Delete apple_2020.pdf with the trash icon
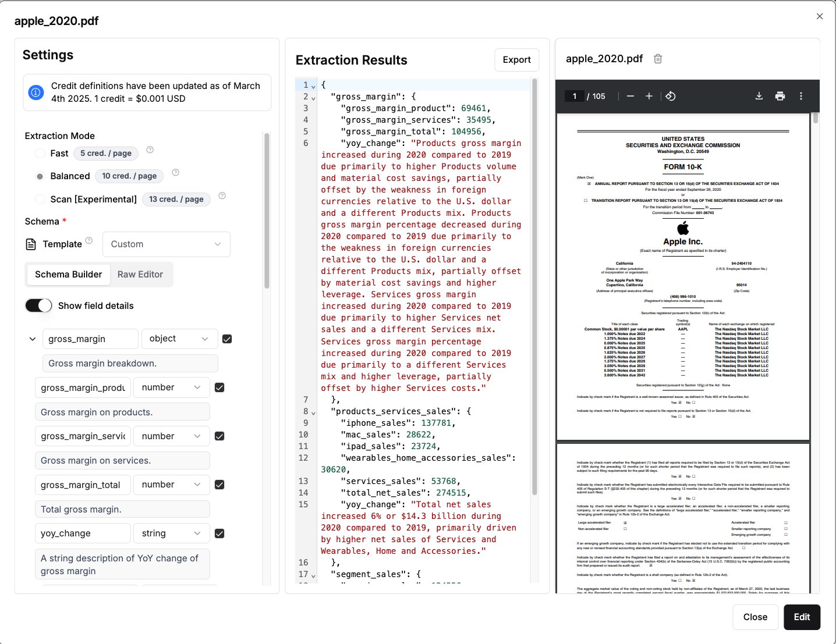836x644 pixels. coord(658,59)
